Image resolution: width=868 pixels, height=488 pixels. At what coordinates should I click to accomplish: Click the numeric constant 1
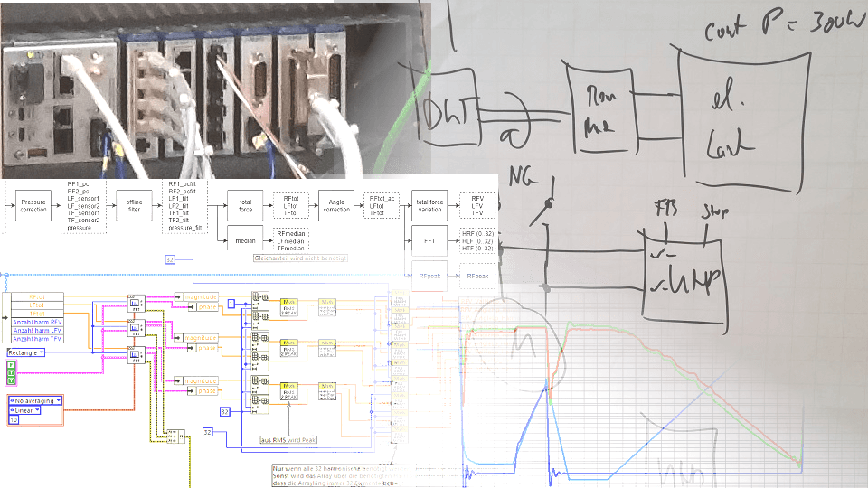pos(231,304)
